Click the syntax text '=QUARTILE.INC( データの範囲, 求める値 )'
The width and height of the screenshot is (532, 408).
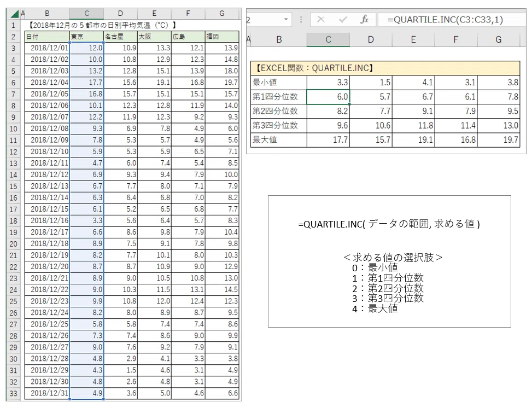(x=389, y=224)
